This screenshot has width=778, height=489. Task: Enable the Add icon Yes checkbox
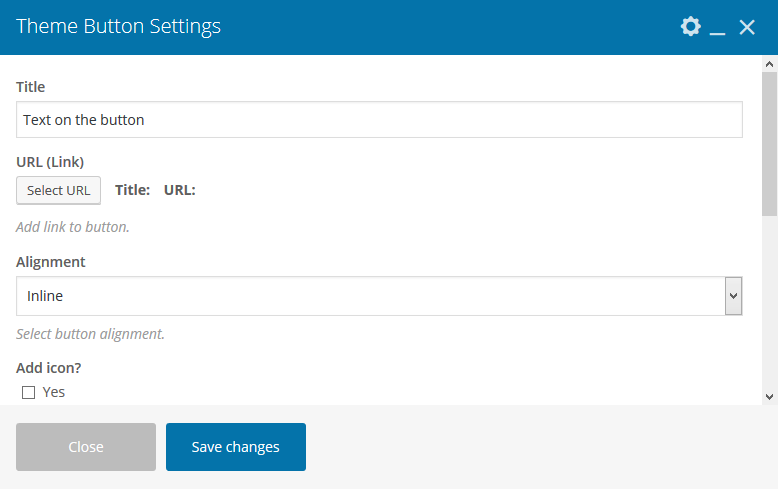tap(29, 392)
